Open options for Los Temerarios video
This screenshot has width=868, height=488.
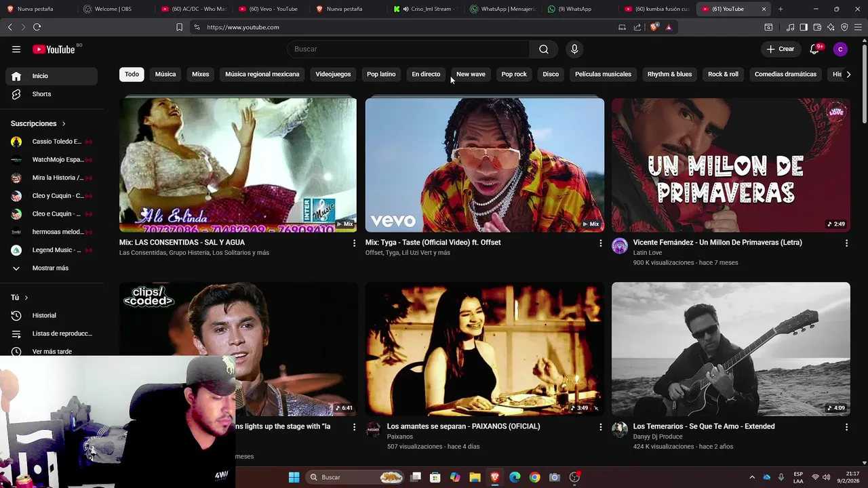846,427
